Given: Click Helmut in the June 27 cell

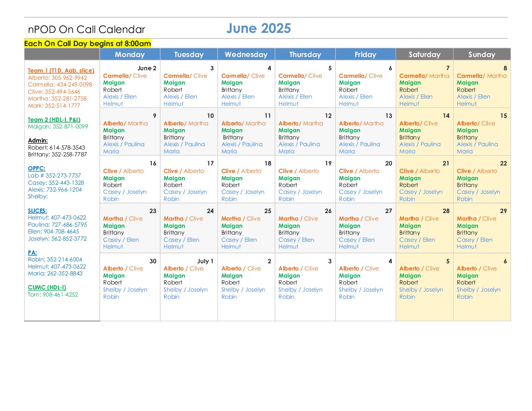Looking at the screenshot, I should pyautogui.click(x=349, y=247).
